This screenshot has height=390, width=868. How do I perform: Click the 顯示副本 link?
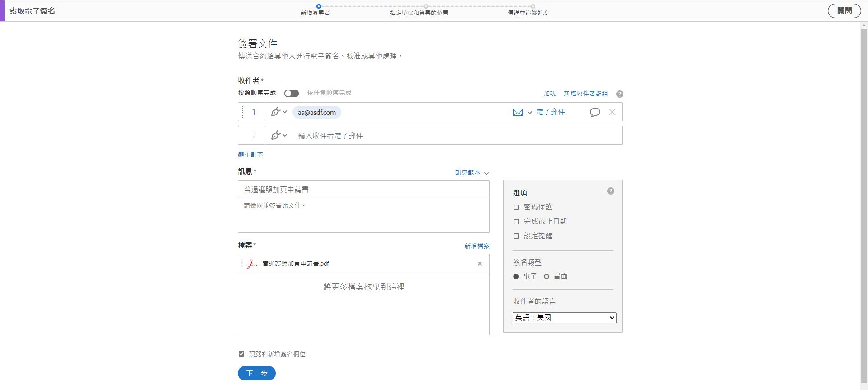(250, 154)
